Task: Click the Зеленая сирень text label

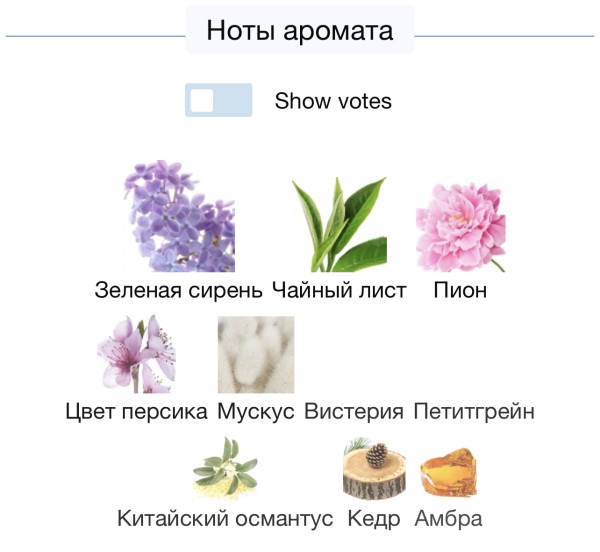Action: click(179, 290)
